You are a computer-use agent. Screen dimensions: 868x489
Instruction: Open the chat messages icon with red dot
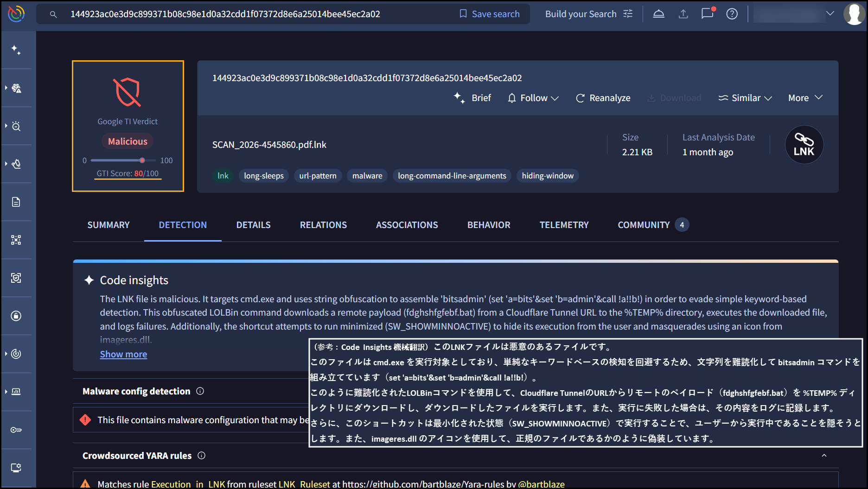(x=708, y=13)
